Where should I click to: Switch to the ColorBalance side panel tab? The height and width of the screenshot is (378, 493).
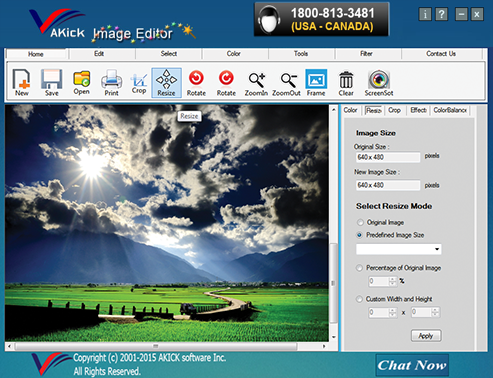pyautogui.click(x=450, y=110)
